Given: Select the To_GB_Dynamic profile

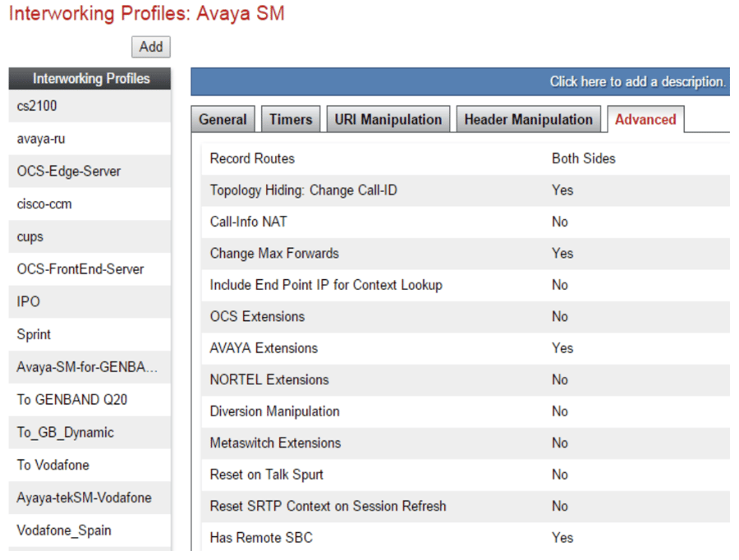Looking at the screenshot, I should [90, 432].
